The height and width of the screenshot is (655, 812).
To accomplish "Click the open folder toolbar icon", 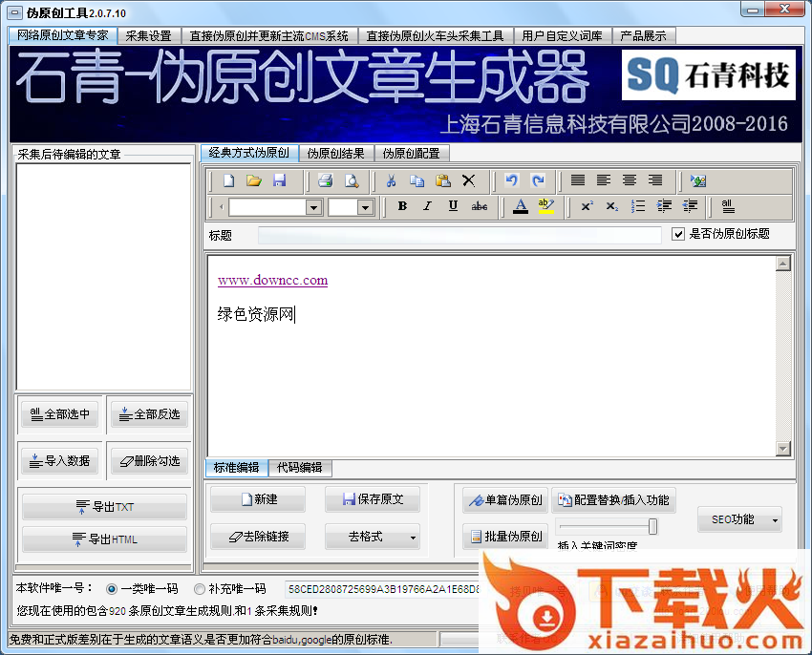I will 254,180.
